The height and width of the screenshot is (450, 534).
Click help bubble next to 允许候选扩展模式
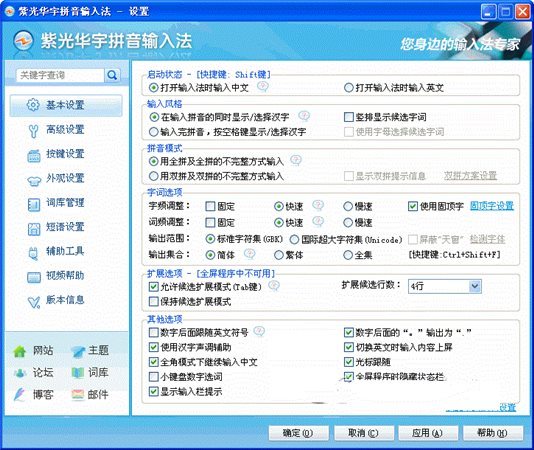274,285
